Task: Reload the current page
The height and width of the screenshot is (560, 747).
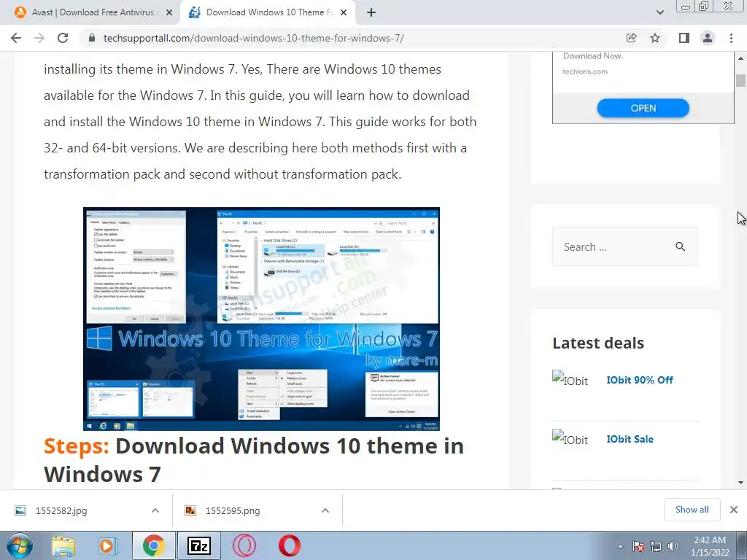Action: click(x=63, y=38)
